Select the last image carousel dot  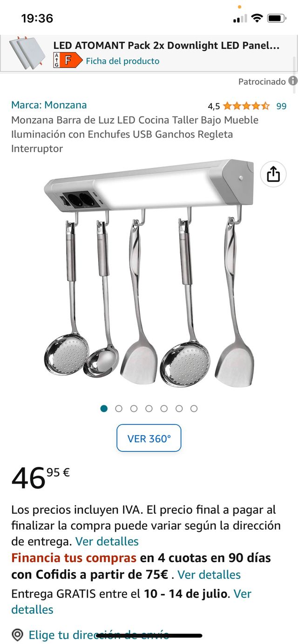pos(194,408)
